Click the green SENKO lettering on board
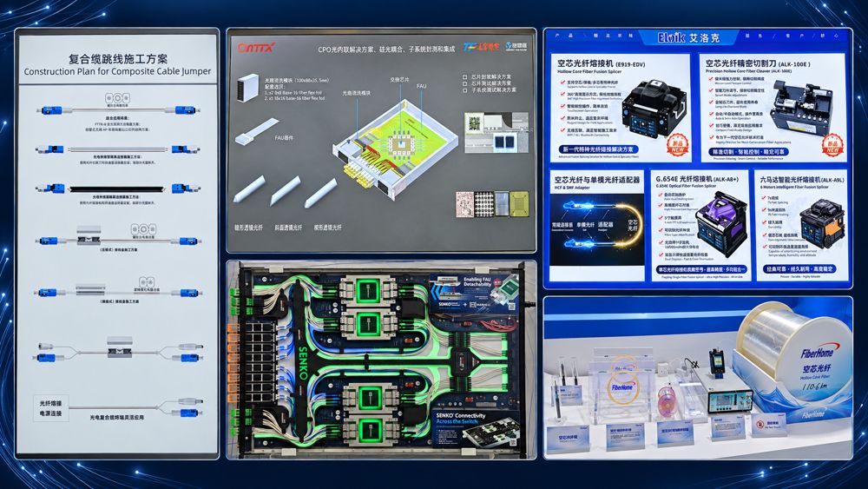The height and width of the screenshot is (489, 868). click(303, 363)
